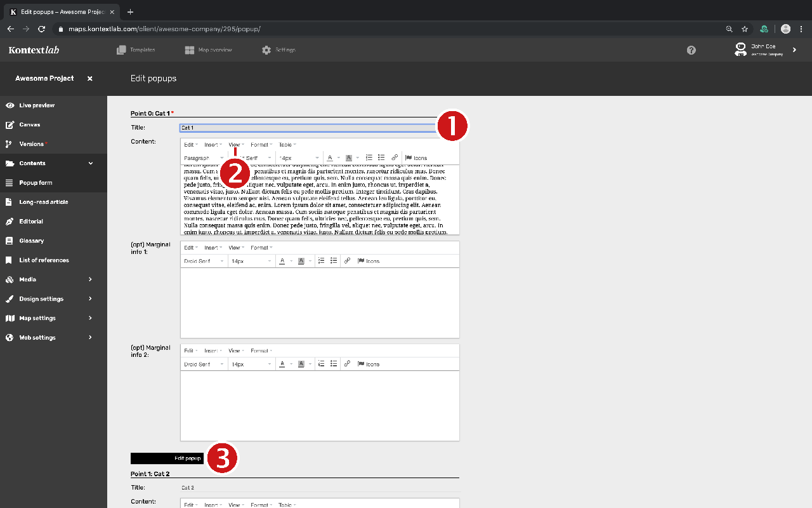Viewport: 812px width, 508px height.
Task: Open Icons picker in Content editor
Action: 416,158
